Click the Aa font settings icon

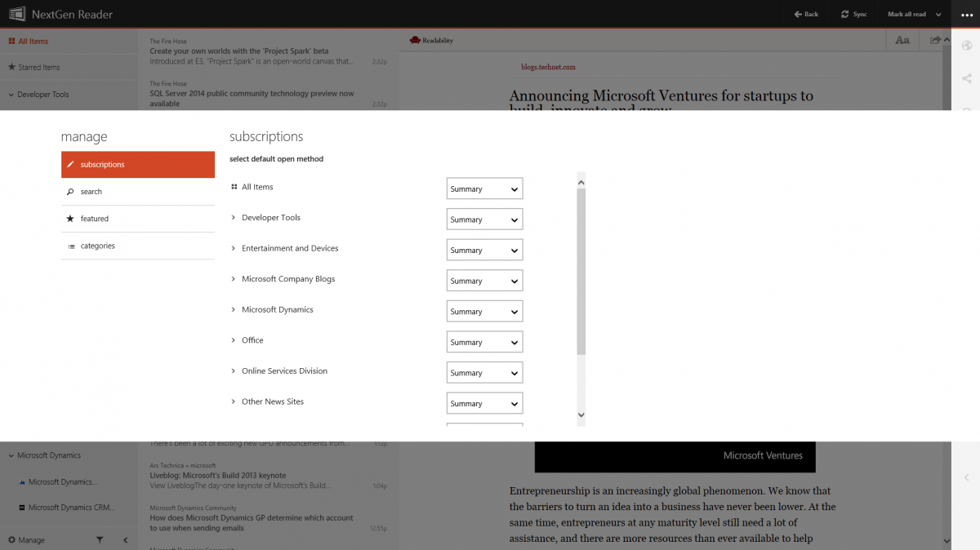(x=902, y=39)
